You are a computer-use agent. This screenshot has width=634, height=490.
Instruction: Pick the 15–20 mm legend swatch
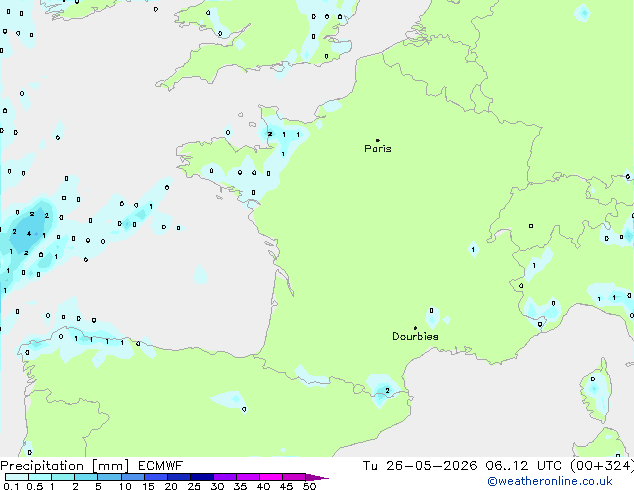pos(156,477)
